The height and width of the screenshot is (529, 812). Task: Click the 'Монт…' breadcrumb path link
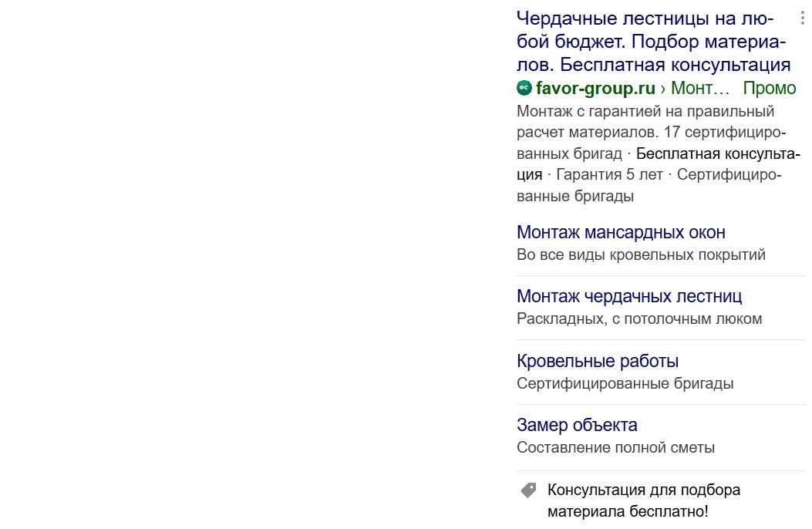click(x=700, y=88)
